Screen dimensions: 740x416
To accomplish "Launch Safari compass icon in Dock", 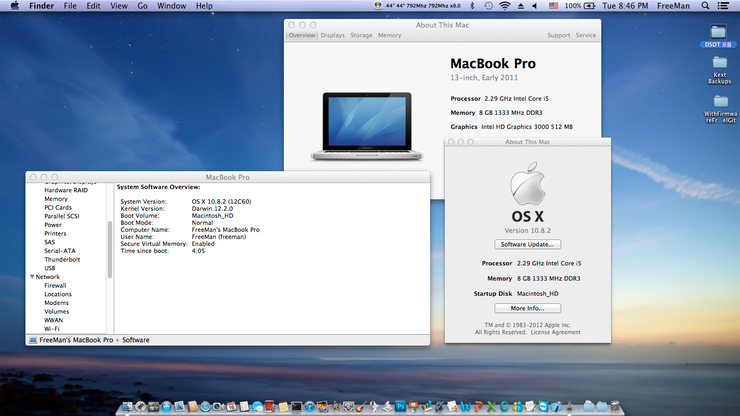I will click(x=205, y=406).
